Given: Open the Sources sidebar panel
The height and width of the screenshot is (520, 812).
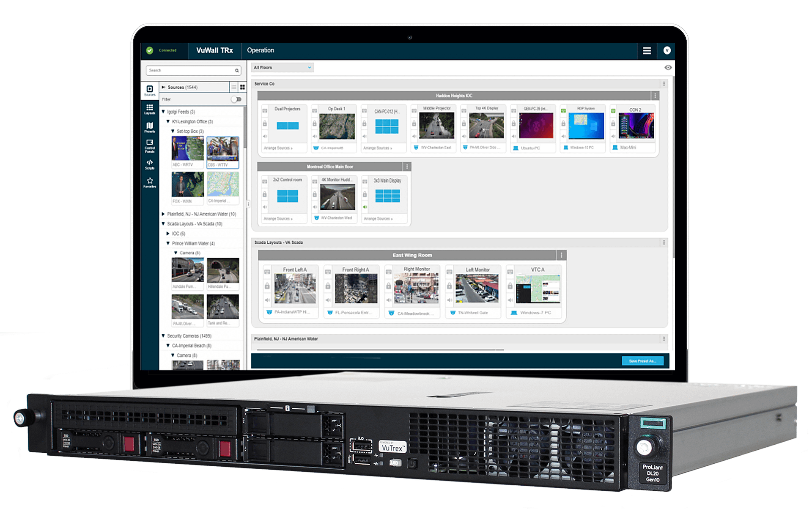Looking at the screenshot, I should coord(150,91).
